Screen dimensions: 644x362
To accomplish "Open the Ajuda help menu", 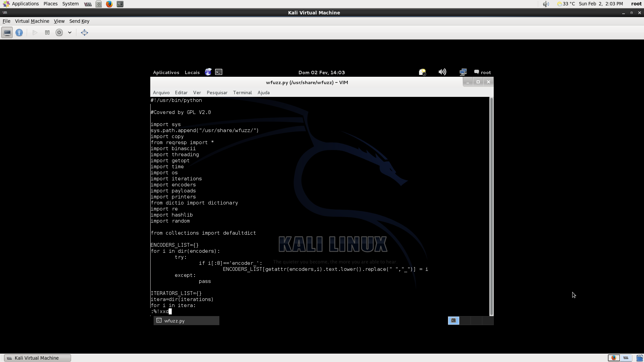I will [264, 93].
